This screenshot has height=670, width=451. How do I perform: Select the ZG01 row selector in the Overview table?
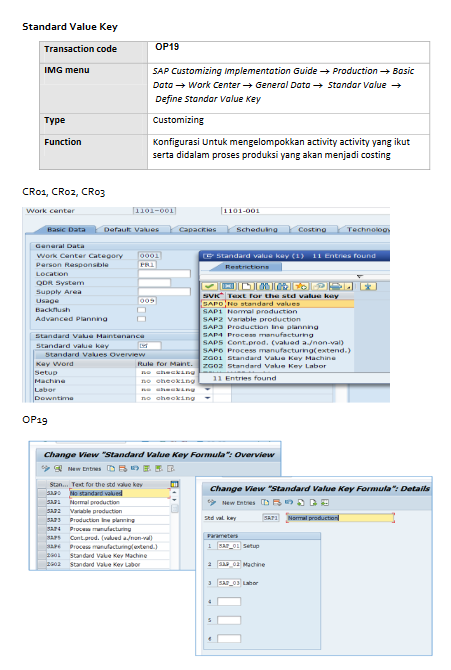pyautogui.click(x=41, y=555)
